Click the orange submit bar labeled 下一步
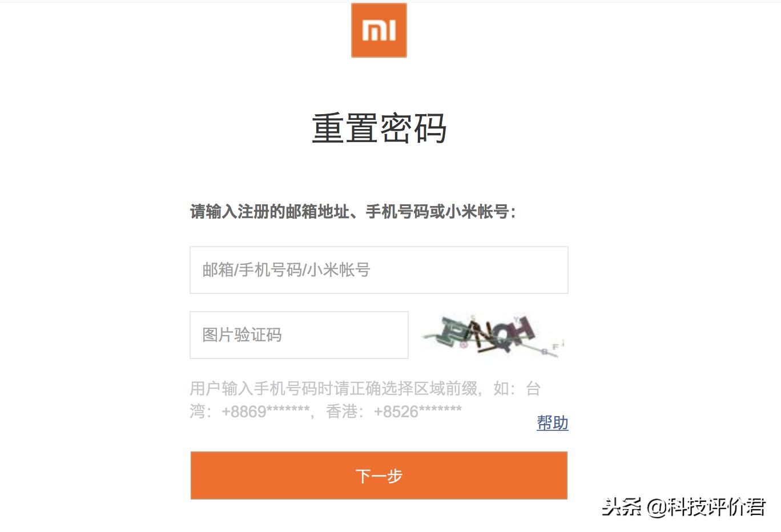Image resolution: width=781 pixels, height=532 pixels. pos(379,475)
